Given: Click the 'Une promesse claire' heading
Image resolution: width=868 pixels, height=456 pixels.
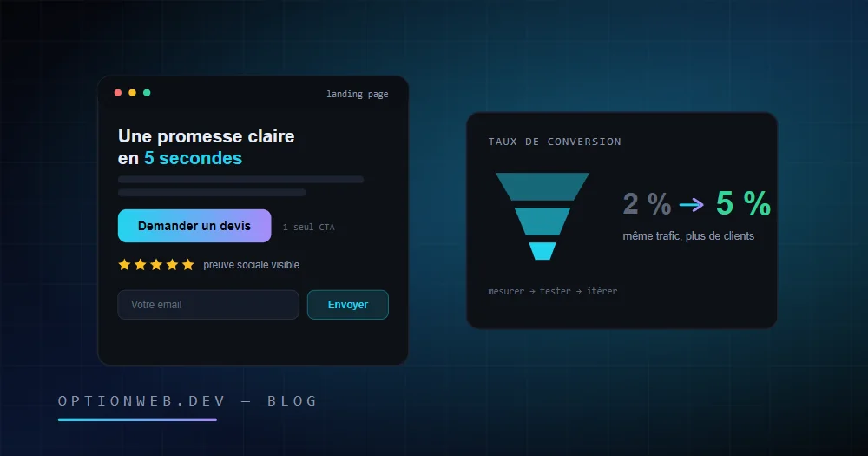Looking at the screenshot, I should coord(206,136).
